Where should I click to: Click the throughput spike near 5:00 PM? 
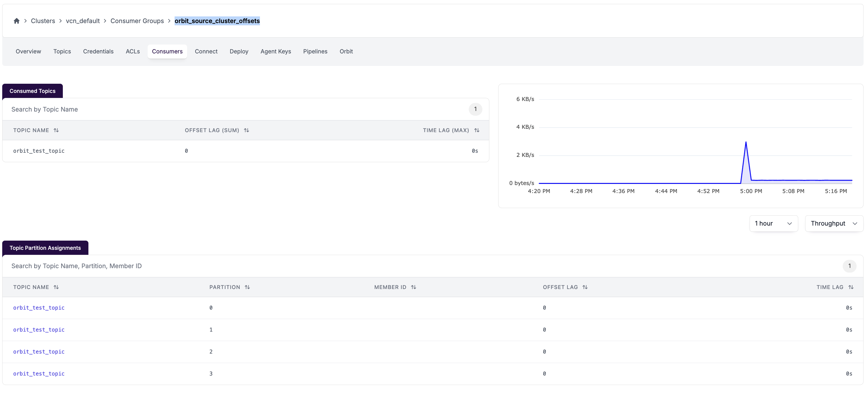point(746,143)
